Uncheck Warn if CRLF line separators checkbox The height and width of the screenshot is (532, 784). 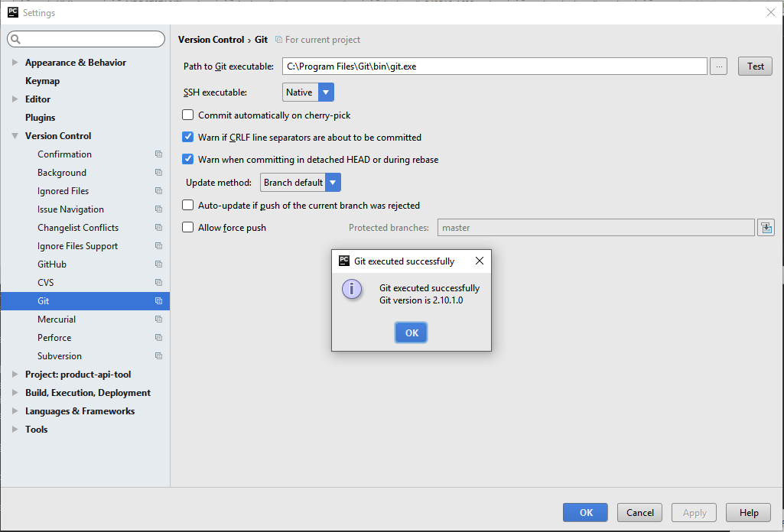point(187,137)
